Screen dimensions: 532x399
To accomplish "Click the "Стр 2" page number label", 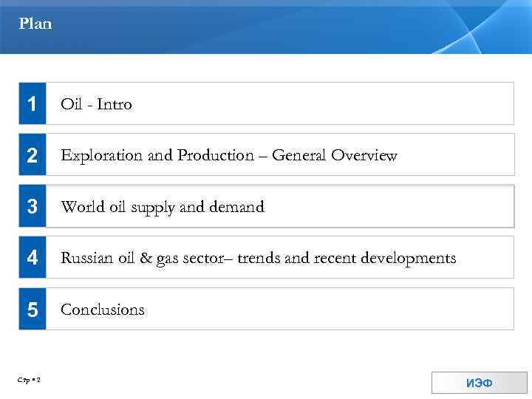I will click(x=29, y=380).
